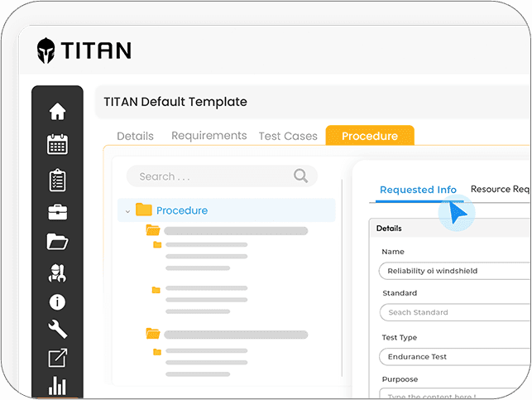Open the checklist clipboard icon
Screen dimensions: 532x400
[x=57, y=180]
